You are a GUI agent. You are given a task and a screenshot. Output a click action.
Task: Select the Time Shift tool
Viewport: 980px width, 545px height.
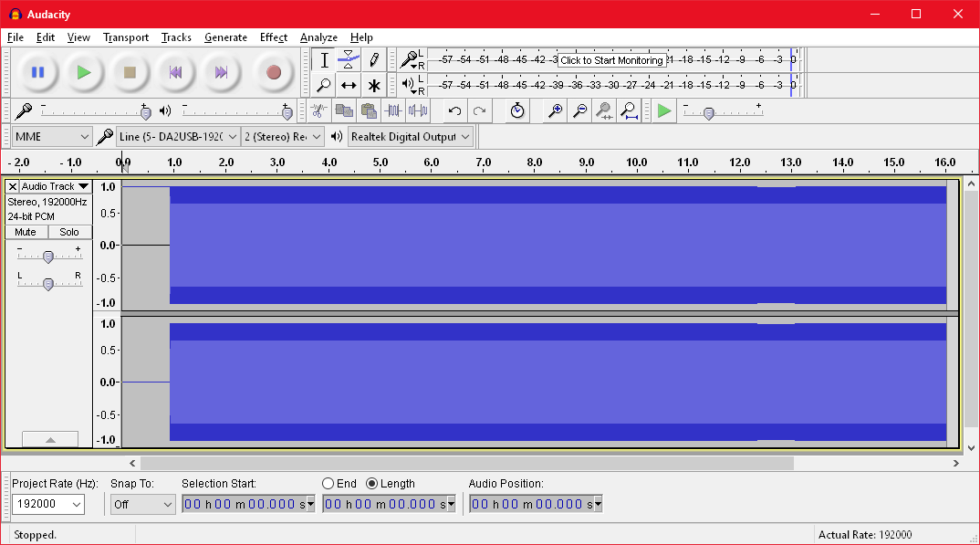(x=349, y=85)
